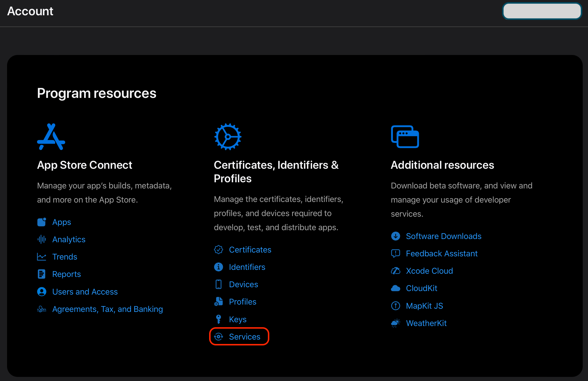Open the Keys link
588x381 pixels.
coord(238,319)
